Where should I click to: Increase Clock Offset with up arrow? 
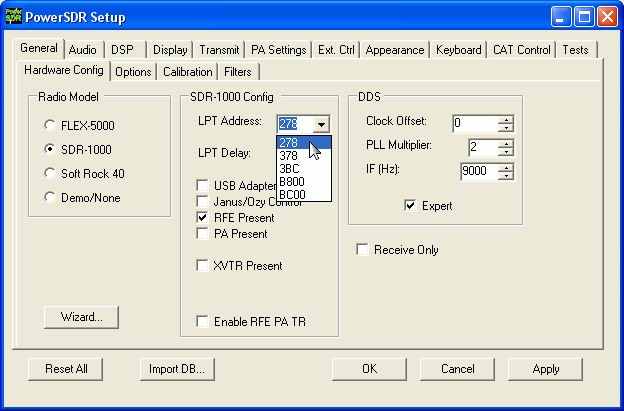(x=506, y=119)
